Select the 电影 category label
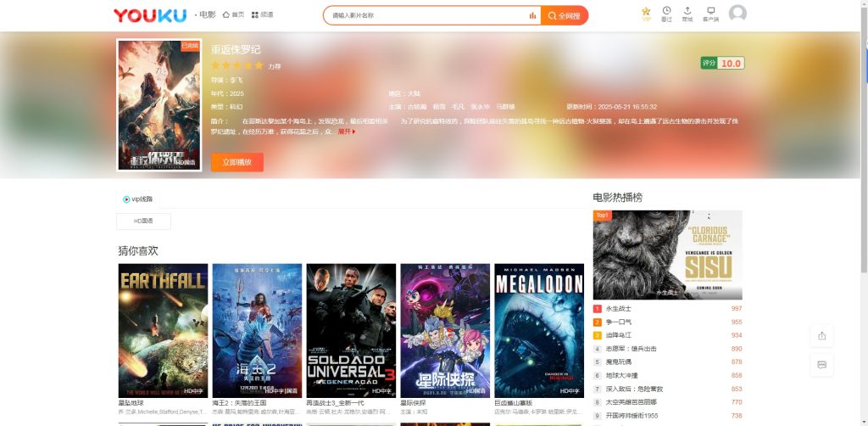Viewport: 868px width, 426px height. 208,15
